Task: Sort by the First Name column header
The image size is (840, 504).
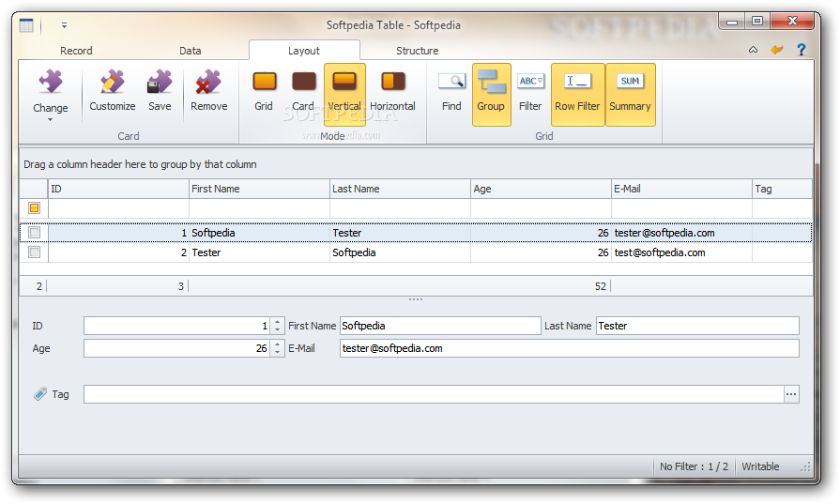Action: pyautogui.click(x=259, y=189)
